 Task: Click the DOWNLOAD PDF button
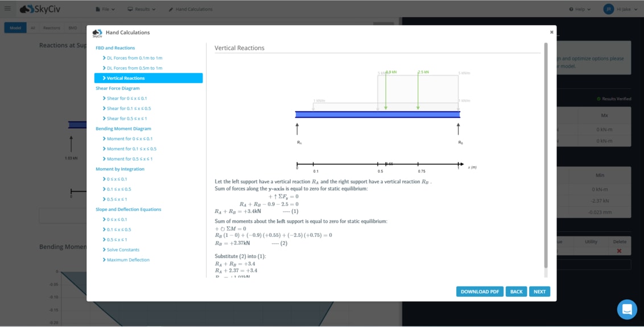[x=480, y=292]
